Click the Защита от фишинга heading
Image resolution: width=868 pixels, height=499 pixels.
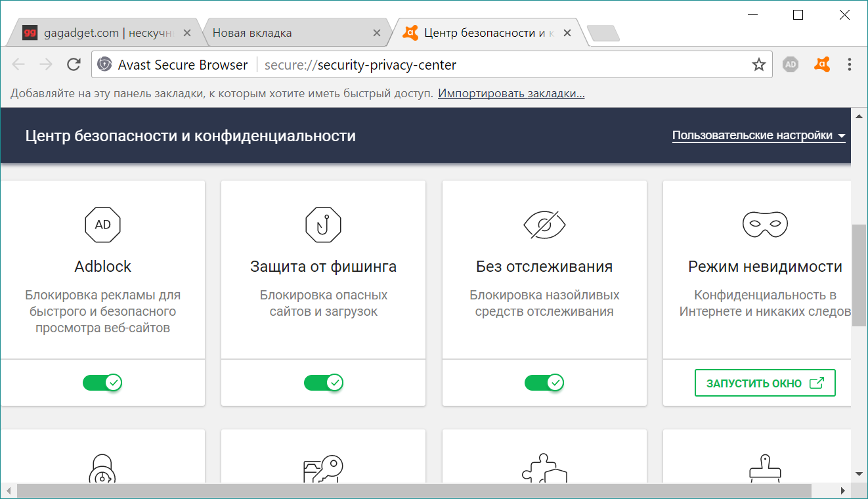click(x=324, y=267)
